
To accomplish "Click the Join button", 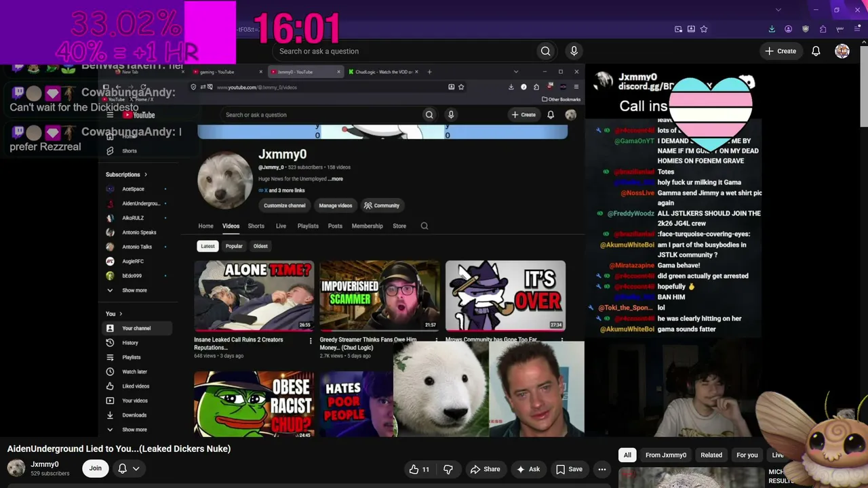I will (x=96, y=468).
